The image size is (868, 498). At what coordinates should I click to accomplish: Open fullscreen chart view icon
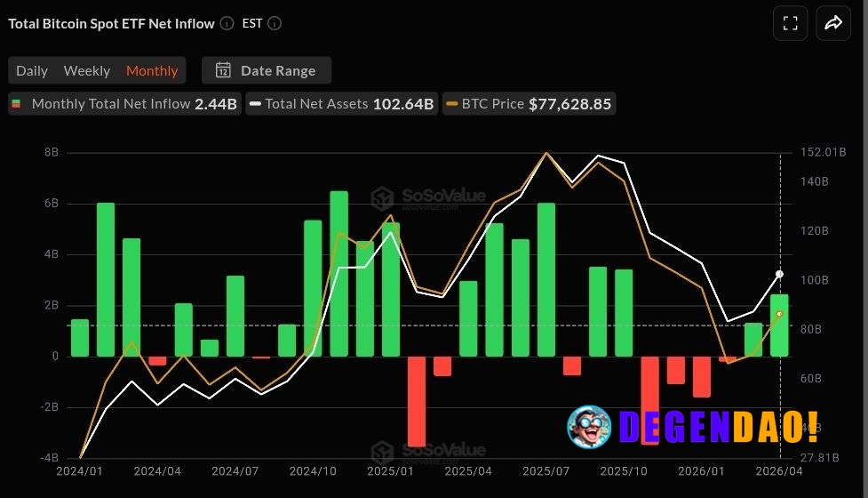[x=790, y=23]
